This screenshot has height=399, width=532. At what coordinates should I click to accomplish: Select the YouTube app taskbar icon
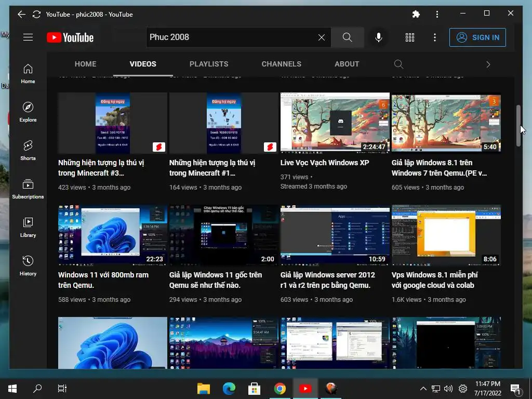(x=305, y=389)
